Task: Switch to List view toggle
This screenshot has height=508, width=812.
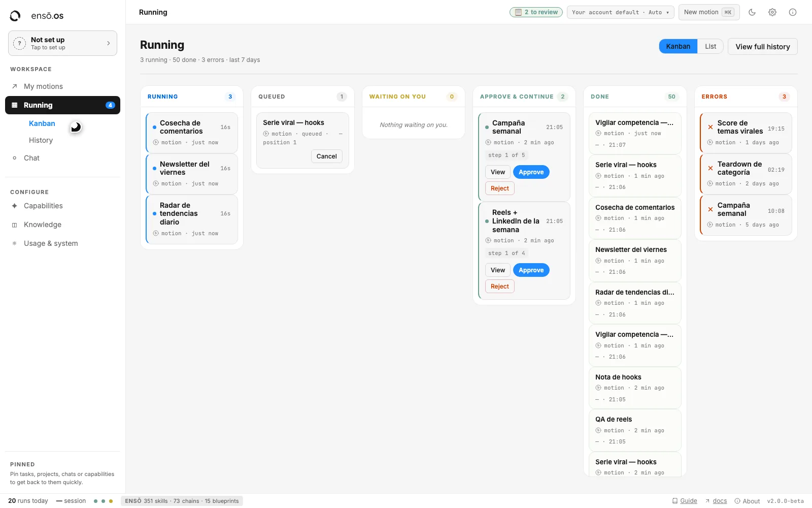Action: coord(710,46)
